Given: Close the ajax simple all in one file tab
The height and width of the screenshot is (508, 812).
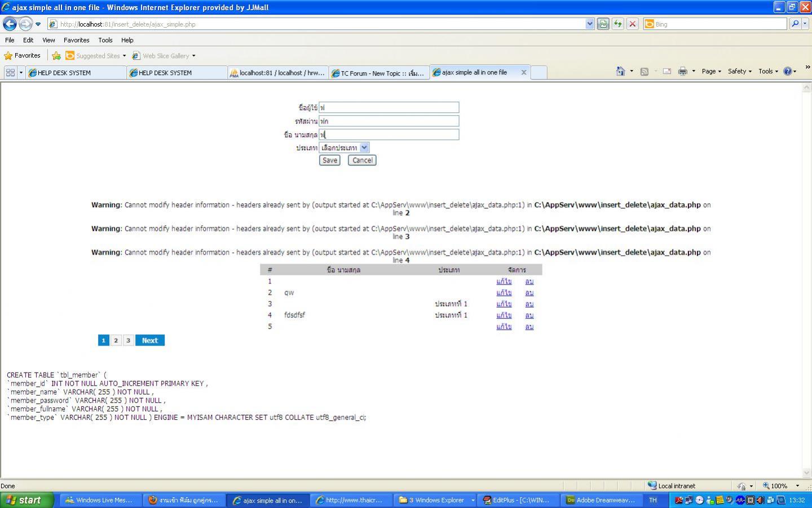Looking at the screenshot, I should tap(523, 72).
